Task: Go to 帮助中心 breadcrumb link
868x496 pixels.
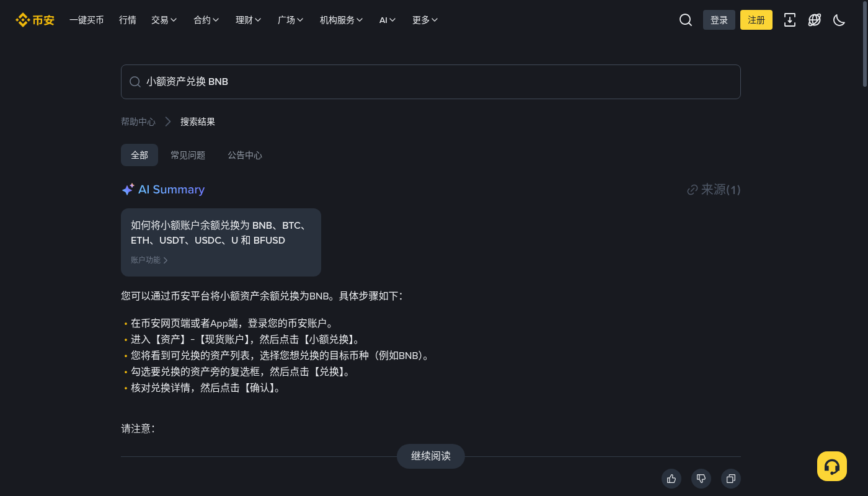Action: [x=138, y=122]
